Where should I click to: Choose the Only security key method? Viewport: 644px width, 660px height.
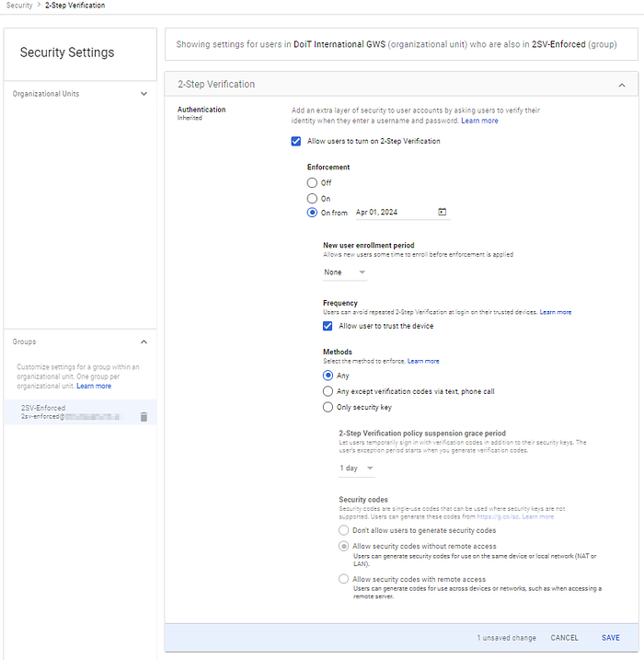click(x=328, y=407)
